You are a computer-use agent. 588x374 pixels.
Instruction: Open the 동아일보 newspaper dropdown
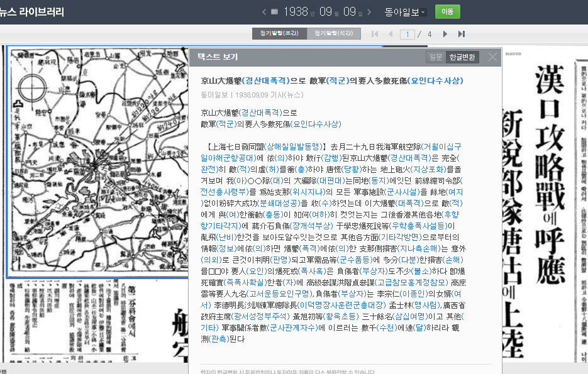(x=405, y=12)
